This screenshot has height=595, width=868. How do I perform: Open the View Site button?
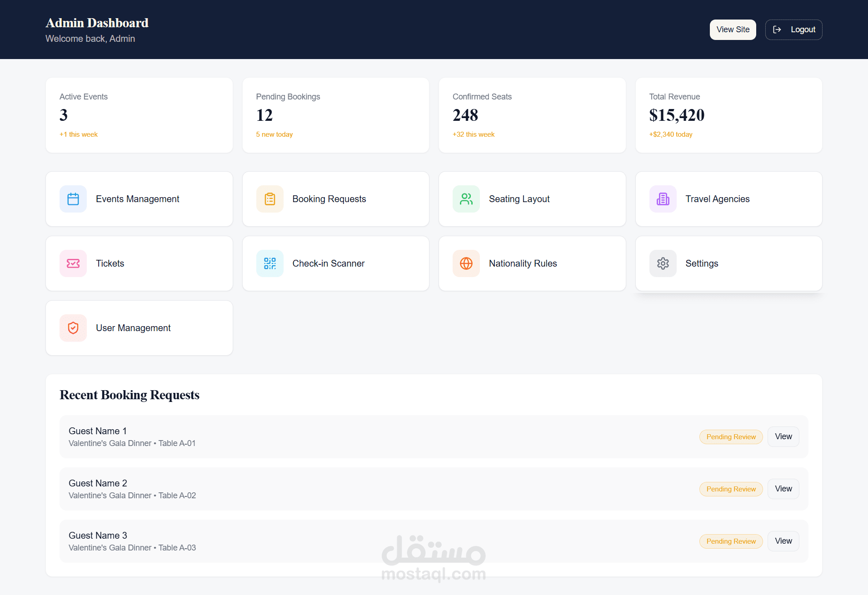(733, 30)
